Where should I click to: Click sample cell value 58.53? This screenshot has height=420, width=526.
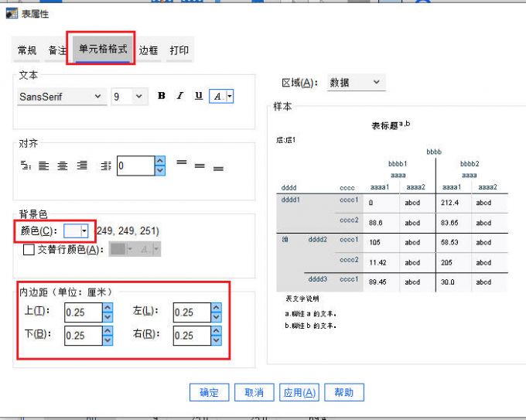(x=449, y=242)
